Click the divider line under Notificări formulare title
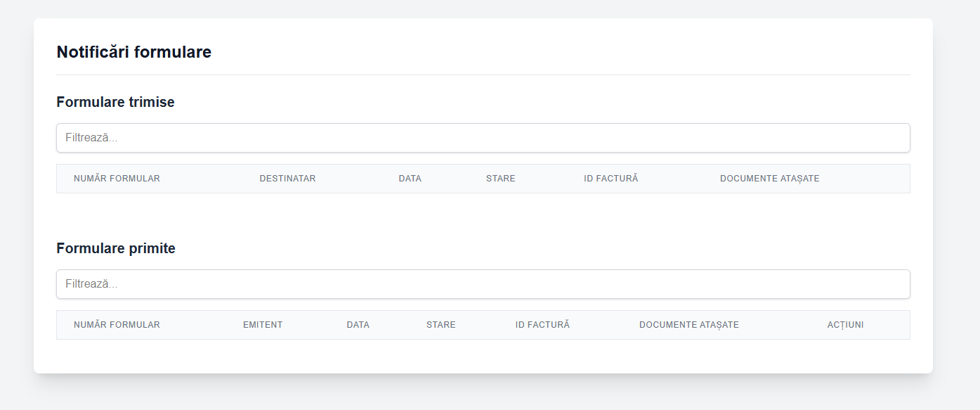 (x=483, y=75)
